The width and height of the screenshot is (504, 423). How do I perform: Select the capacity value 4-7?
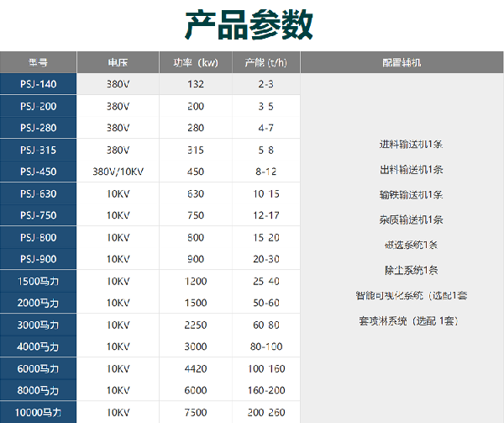[265, 128]
